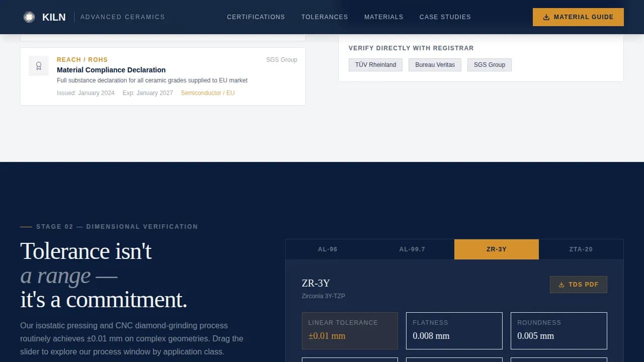Click the MATERIAL GUIDE button
The height and width of the screenshot is (362, 644).
click(x=578, y=17)
